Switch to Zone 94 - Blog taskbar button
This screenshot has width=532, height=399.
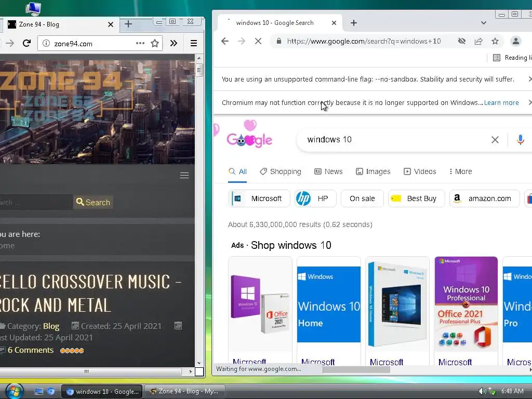coord(185,392)
